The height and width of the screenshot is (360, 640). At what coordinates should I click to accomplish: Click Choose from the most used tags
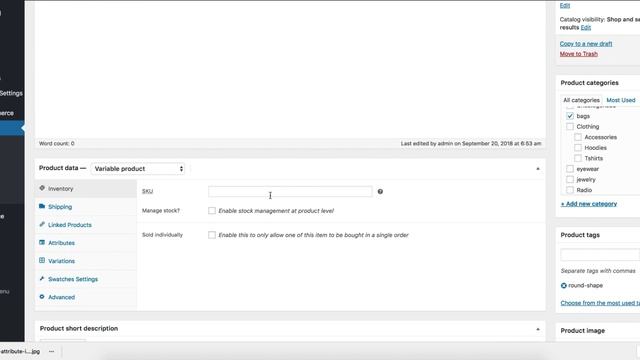(x=600, y=303)
